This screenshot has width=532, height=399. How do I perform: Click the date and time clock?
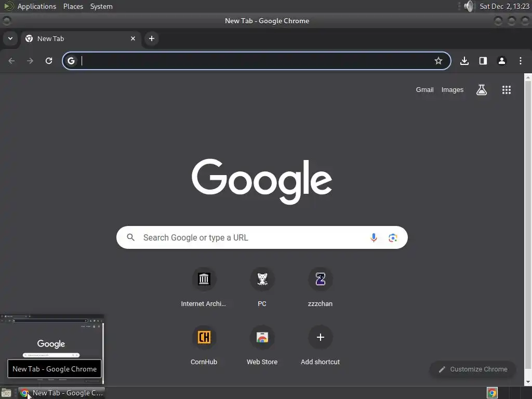(x=504, y=6)
